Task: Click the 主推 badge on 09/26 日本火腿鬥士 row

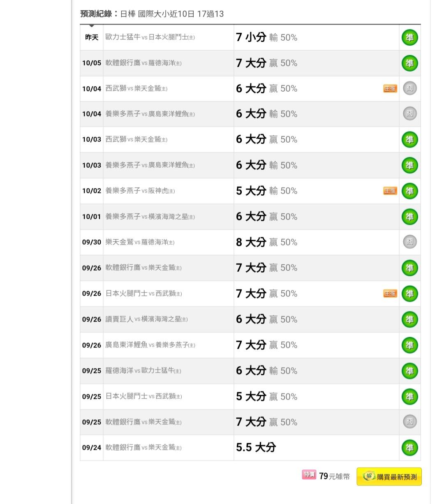Action: point(390,294)
